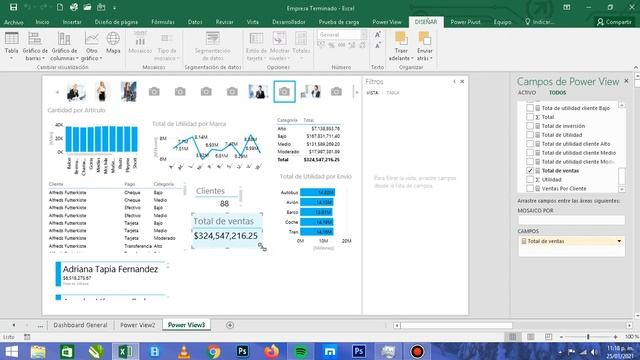Check the Tota de utilidad cliente Bajo field
Viewport: 640px width, 360px height.
click(x=530, y=108)
